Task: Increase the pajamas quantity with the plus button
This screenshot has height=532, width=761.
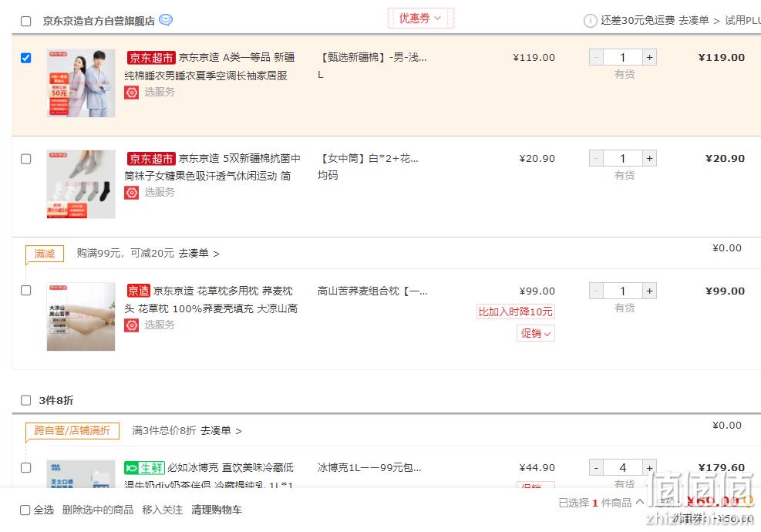Action: [x=649, y=57]
